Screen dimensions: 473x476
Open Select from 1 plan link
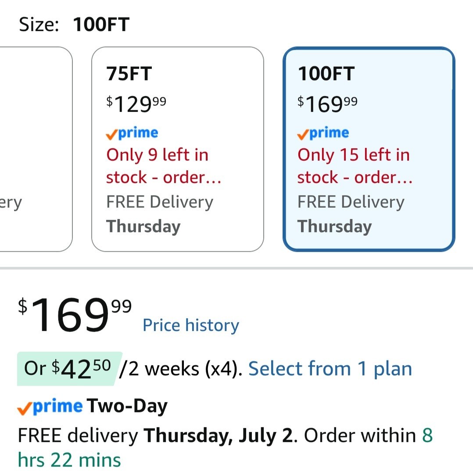330,369
